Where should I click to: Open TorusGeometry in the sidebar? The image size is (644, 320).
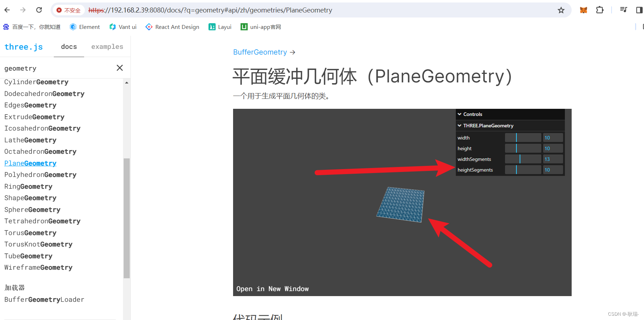tap(30, 233)
